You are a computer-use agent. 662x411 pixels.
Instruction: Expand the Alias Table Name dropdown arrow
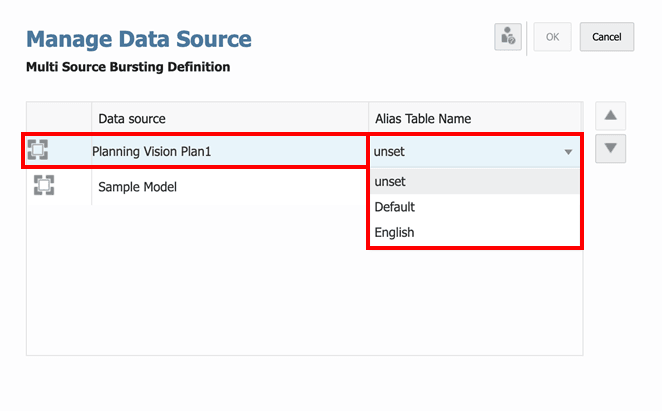pos(568,152)
